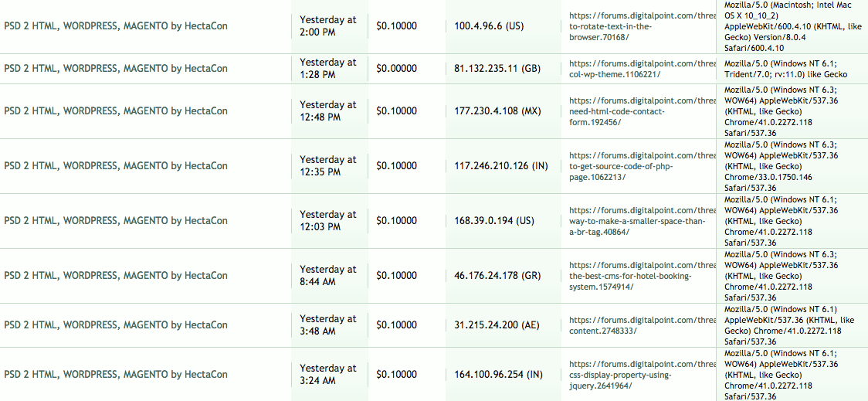Click the HectaCon ad title in the 12:03 PM row
Screen dimensions: 868x401
point(116,221)
